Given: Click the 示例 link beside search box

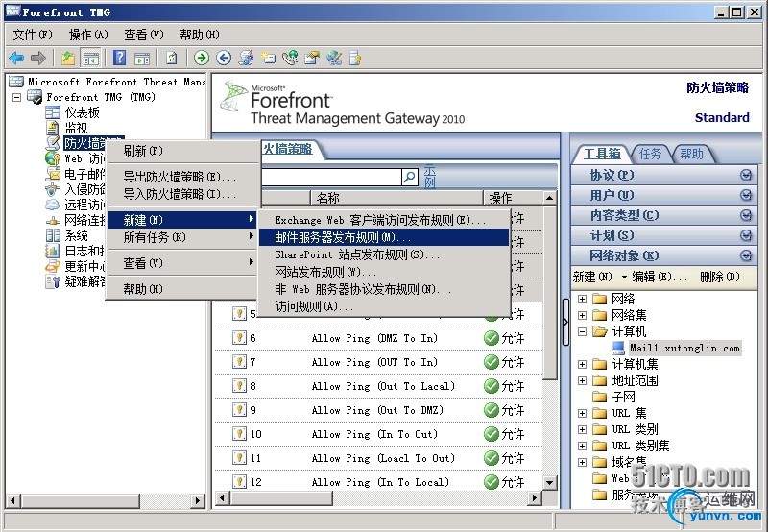Looking at the screenshot, I should pyautogui.click(x=429, y=177).
